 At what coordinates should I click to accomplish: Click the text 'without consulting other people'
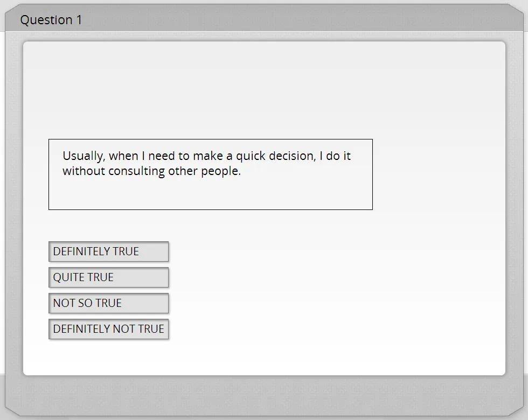pyautogui.click(x=150, y=171)
